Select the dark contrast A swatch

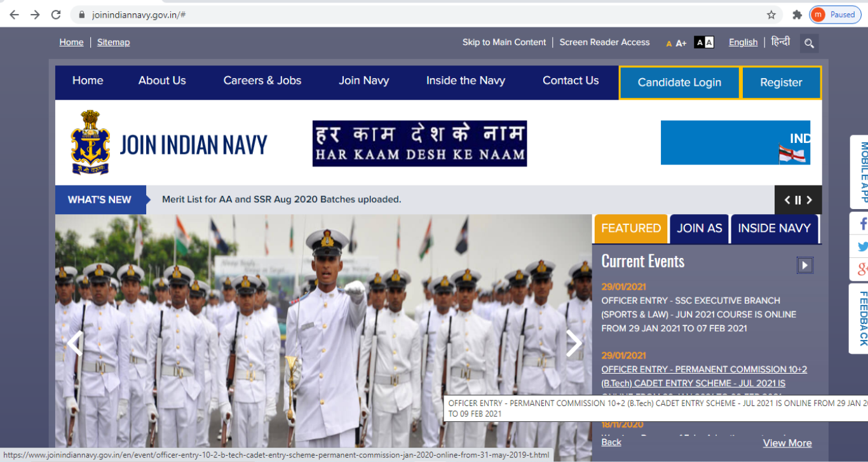pos(699,43)
